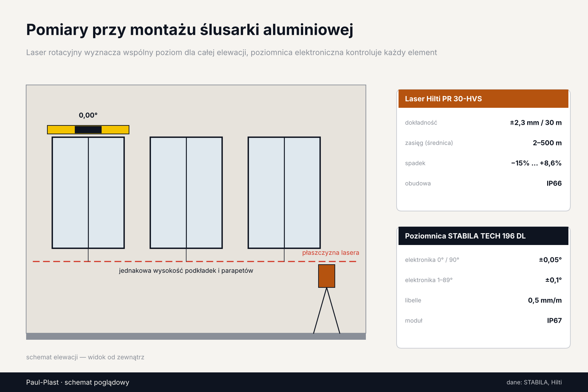588x392 pixels.
Task: Click the 'dokładność' label
Action: [421, 122]
